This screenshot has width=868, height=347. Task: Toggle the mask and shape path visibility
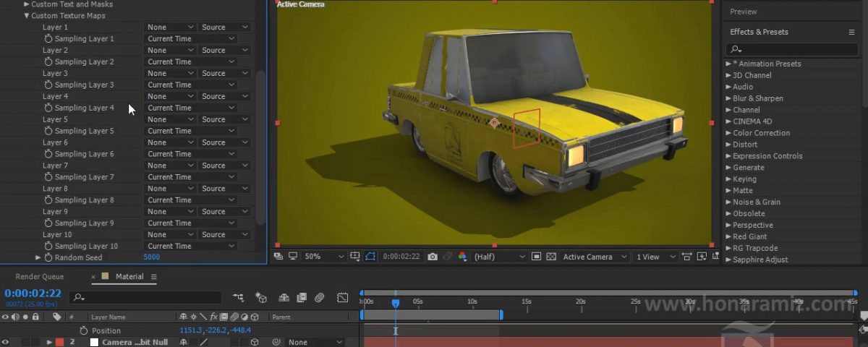pyautogui.click(x=371, y=257)
